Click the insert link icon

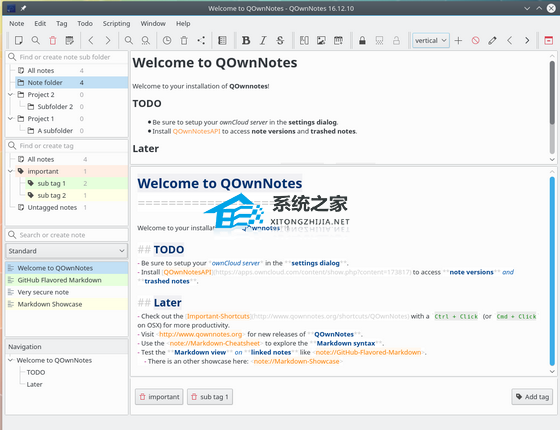(x=304, y=40)
